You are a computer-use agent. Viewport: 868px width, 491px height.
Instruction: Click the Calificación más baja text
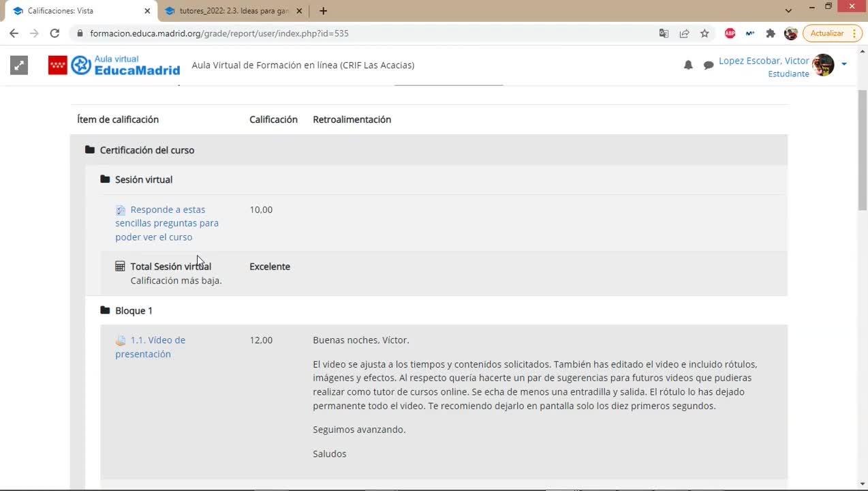[176, 280]
